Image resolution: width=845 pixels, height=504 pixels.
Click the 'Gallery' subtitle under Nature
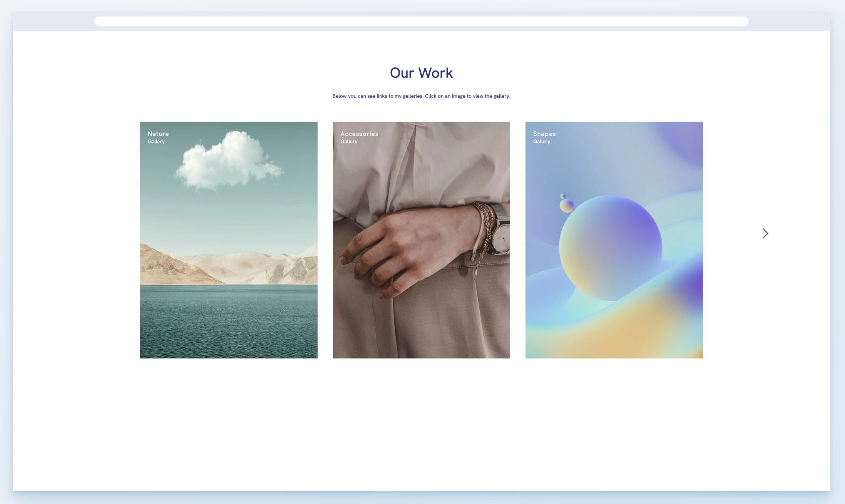(x=156, y=141)
